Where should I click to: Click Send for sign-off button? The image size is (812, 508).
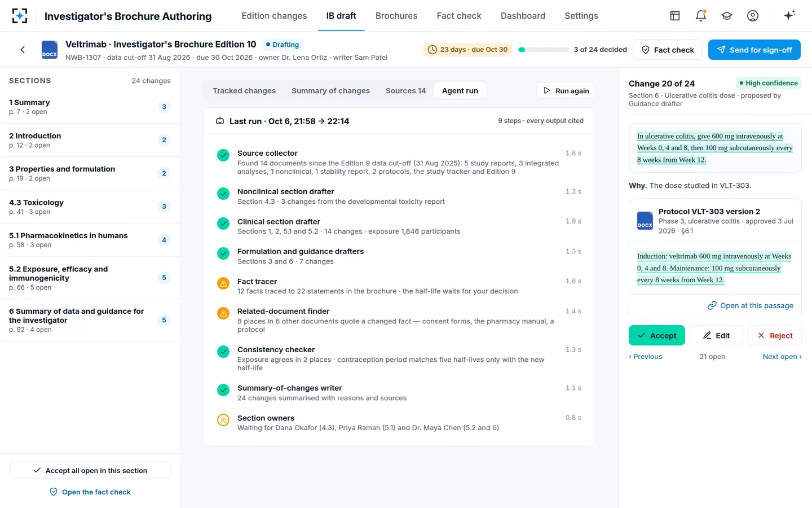(754, 50)
